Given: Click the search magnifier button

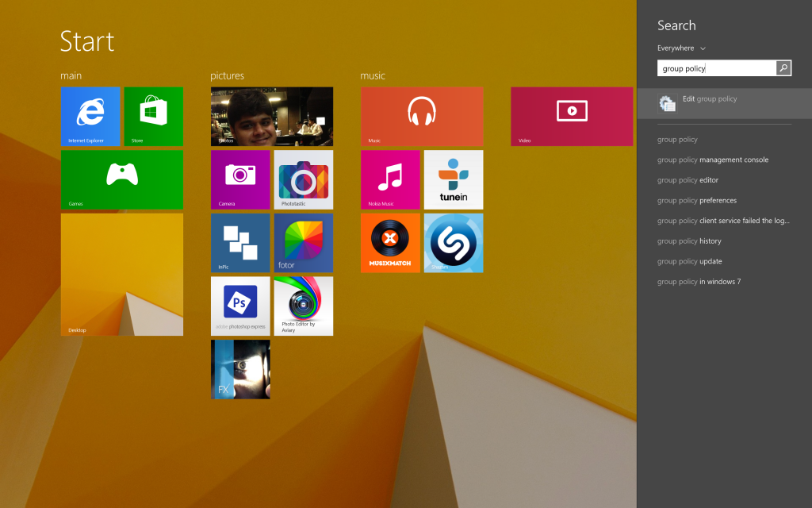Looking at the screenshot, I should [783, 68].
